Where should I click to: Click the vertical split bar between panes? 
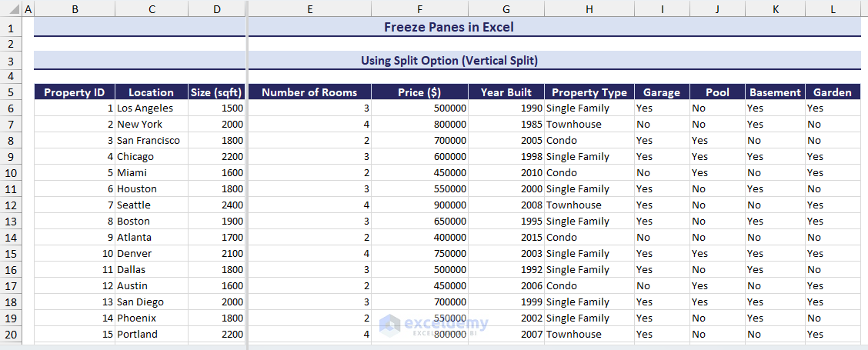(x=247, y=177)
